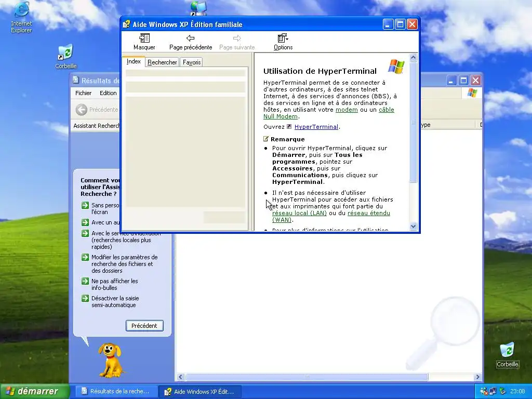Open the Fichier menu in search window
532x399 pixels.
point(84,93)
